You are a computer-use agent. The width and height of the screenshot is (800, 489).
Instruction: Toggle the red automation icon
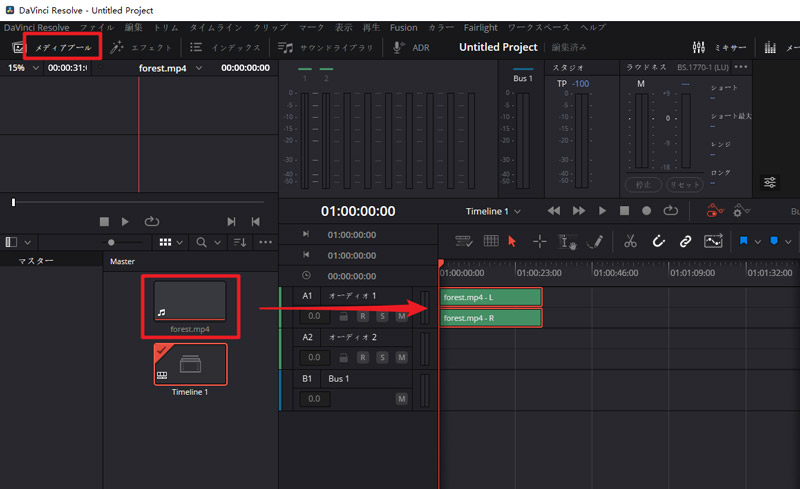pyautogui.click(x=715, y=210)
